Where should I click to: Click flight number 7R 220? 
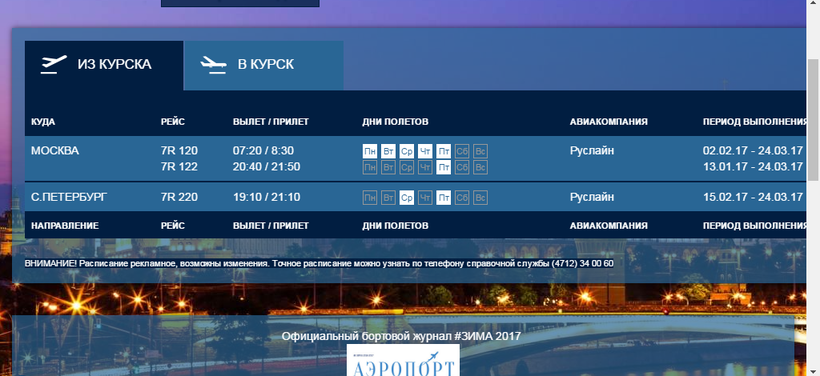click(x=179, y=197)
